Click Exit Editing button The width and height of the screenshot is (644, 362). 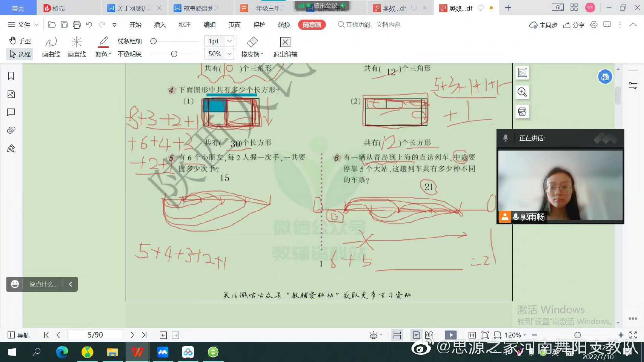tap(285, 47)
